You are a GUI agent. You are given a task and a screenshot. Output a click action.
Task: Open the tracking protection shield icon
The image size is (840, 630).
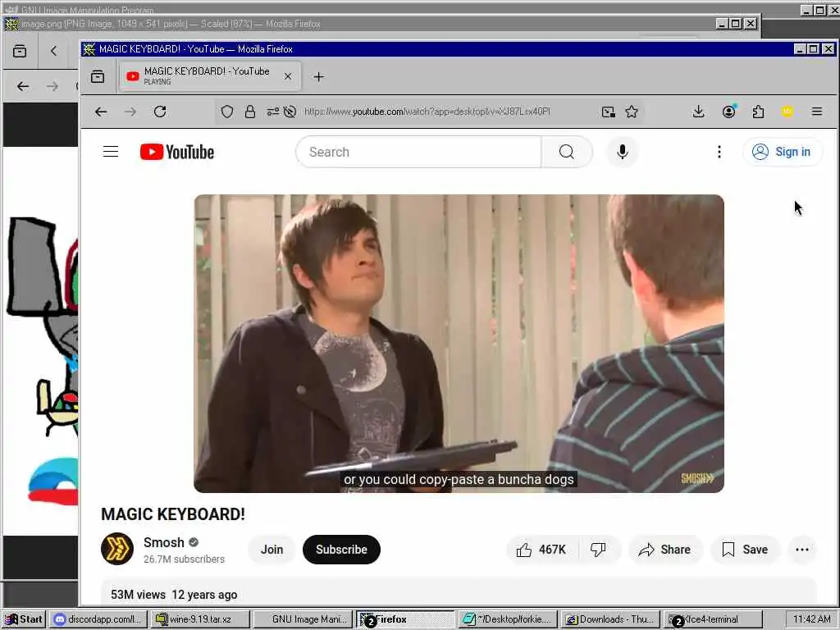coord(227,112)
